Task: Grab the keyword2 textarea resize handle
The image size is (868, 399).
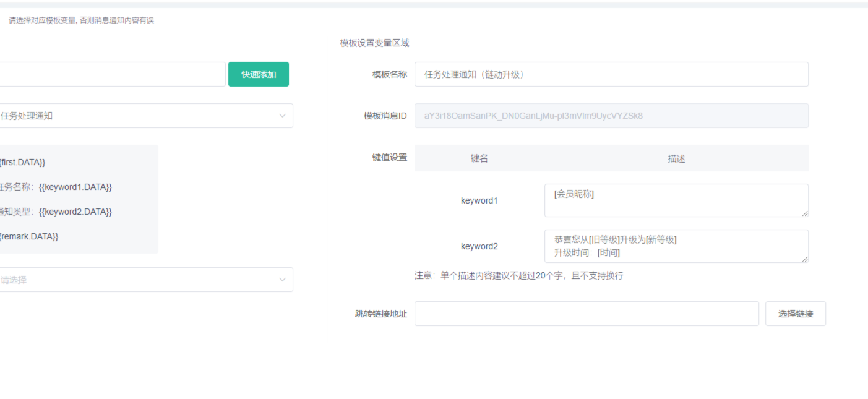Action: pos(805,259)
